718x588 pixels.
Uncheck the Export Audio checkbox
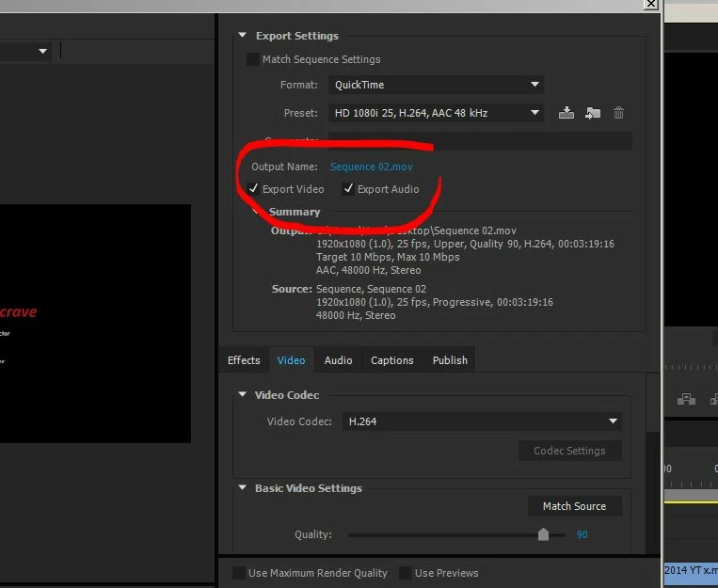point(348,189)
